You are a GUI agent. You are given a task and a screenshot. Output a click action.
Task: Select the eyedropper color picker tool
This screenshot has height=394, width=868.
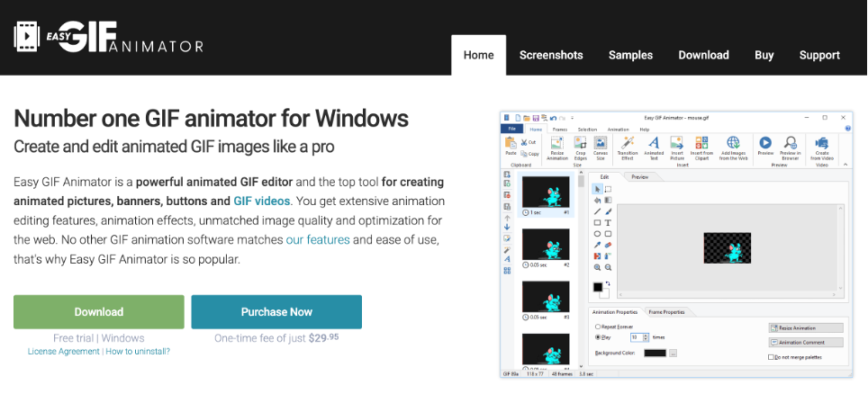597,246
